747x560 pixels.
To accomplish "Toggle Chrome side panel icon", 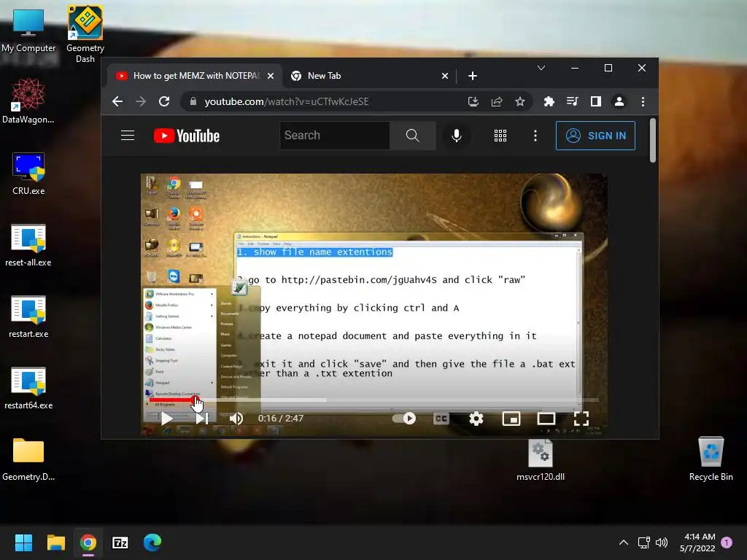I will [595, 101].
